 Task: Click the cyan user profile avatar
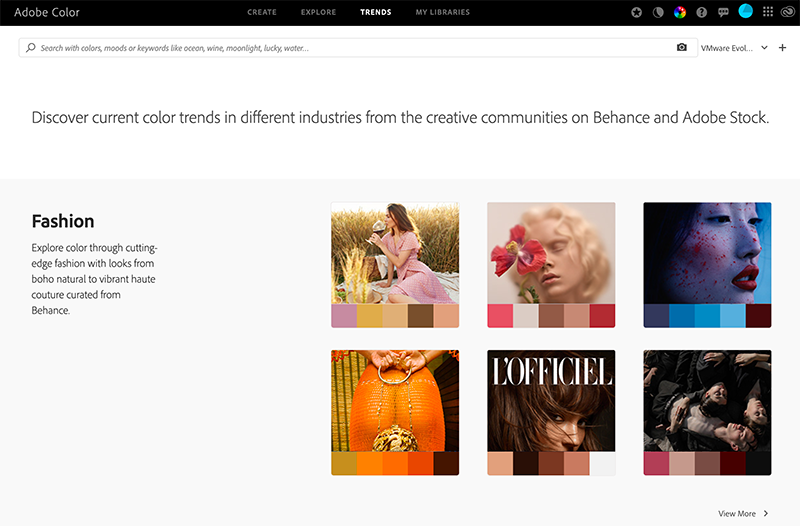pos(745,12)
